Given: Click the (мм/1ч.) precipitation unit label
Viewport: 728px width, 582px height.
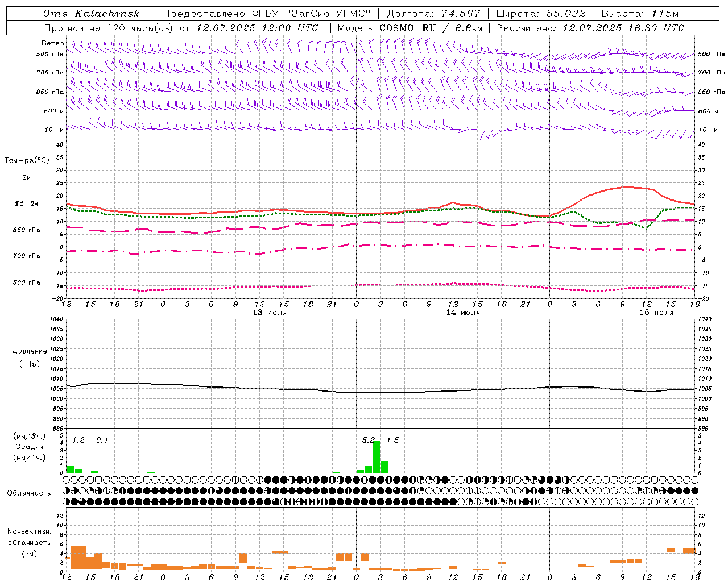Looking at the screenshot, I should point(29,458).
